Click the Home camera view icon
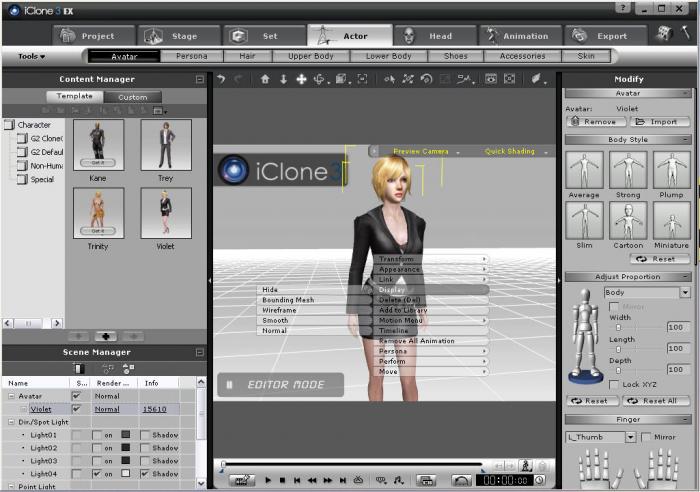 pos(265,79)
